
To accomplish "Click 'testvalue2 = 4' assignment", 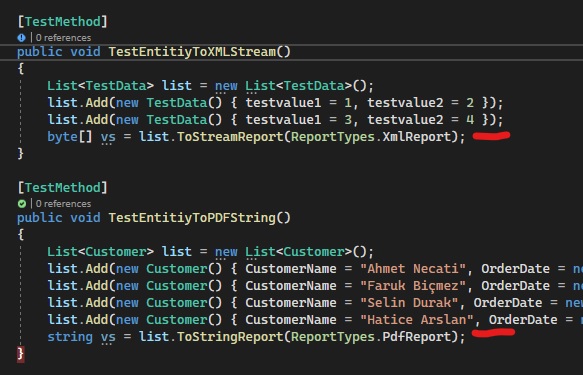I will [x=421, y=120].
